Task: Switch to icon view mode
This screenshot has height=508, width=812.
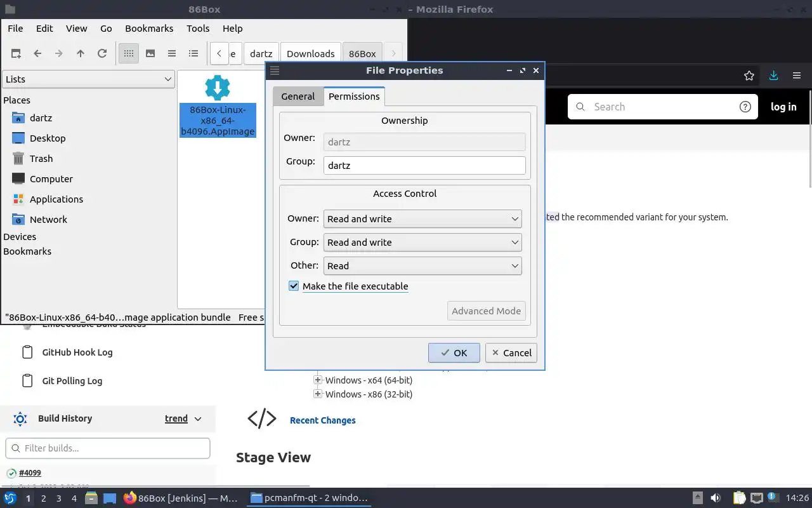Action: coord(129,53)
